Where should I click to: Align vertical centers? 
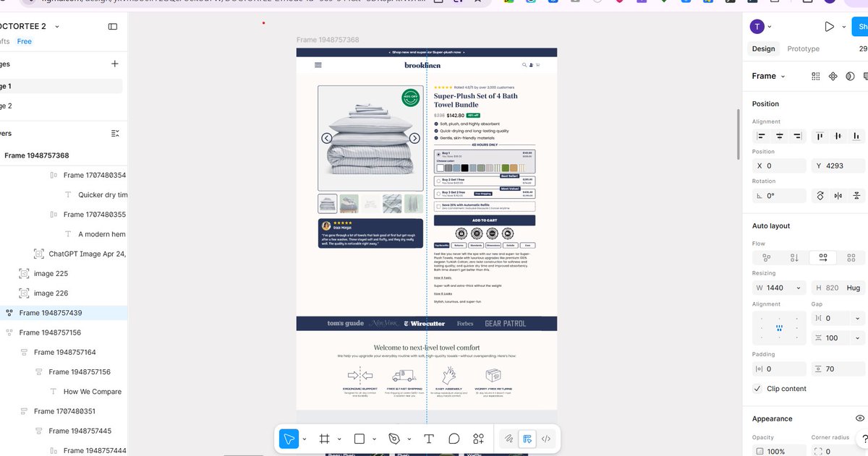[838, 136]
